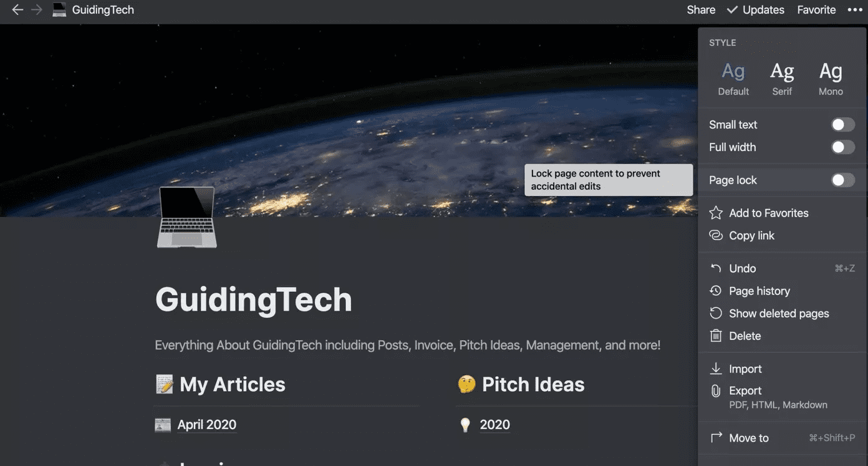The height and width of the screenshot is (466, 868).
Task: Click the forward navigation arrow
Action: (37, 10)
